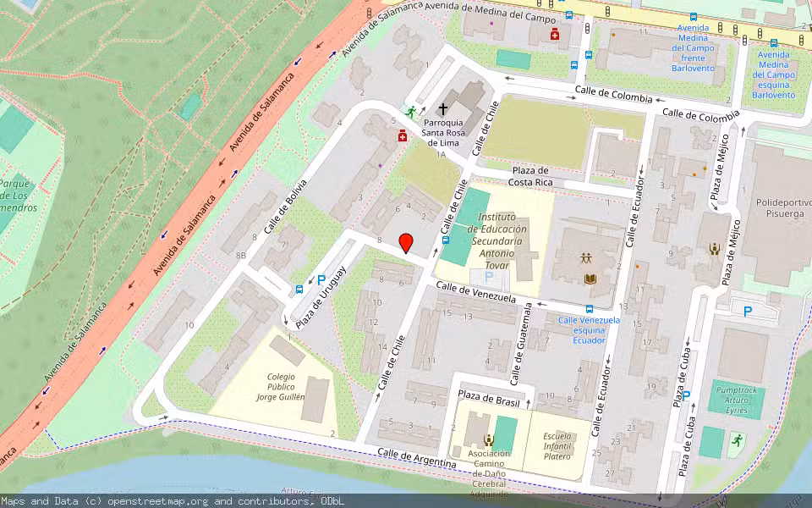Click the bus icon right of 'Avenida de Medina del Campo' text
The width and height of the screenshot is (812, 508).
[569, 15]
